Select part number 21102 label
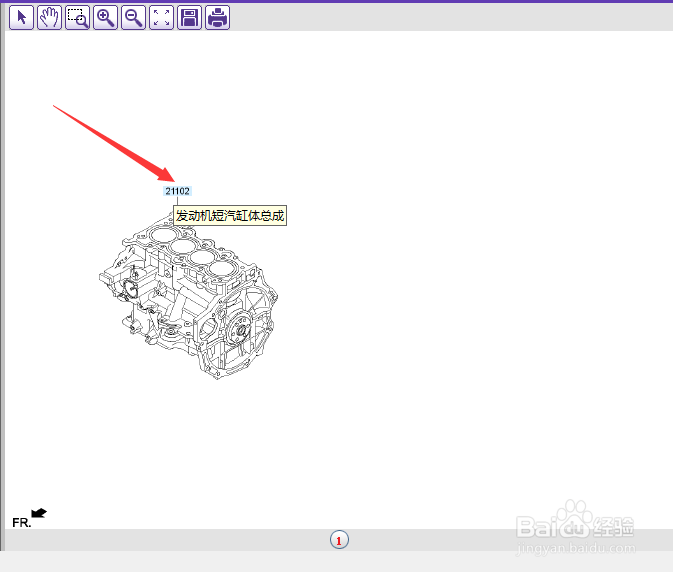 (x=177, y=191)
